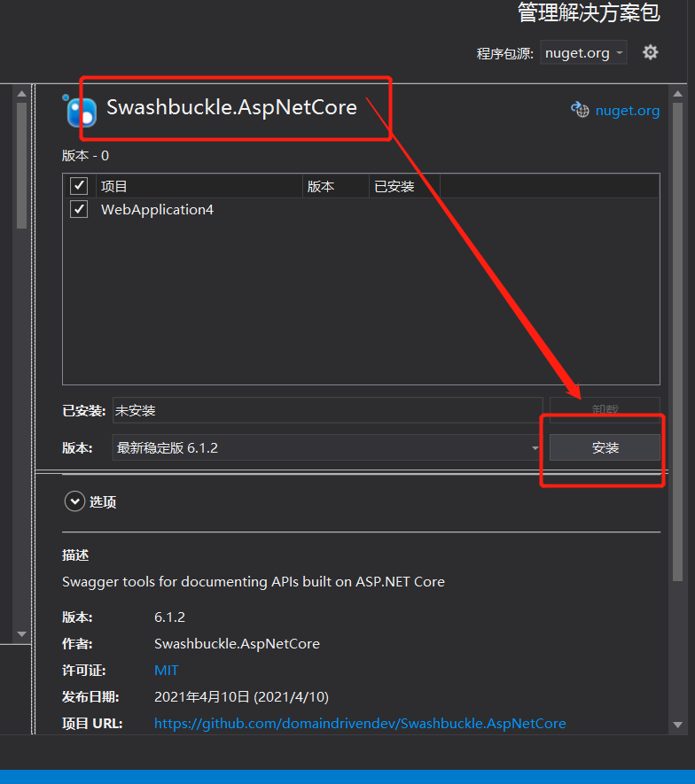
Task: Open the GitHub project URL link
Action: tap(360, 724)
